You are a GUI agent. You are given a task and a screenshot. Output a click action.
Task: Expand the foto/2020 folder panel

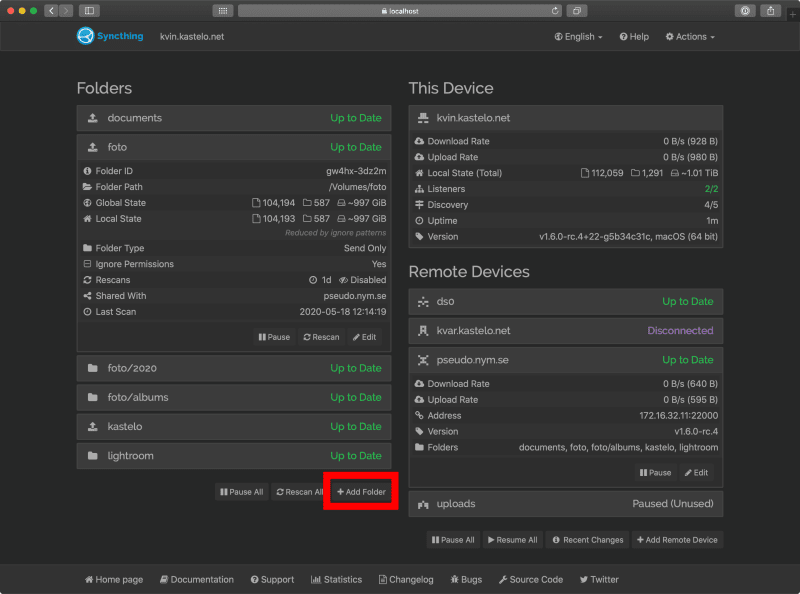click(234, 368)
